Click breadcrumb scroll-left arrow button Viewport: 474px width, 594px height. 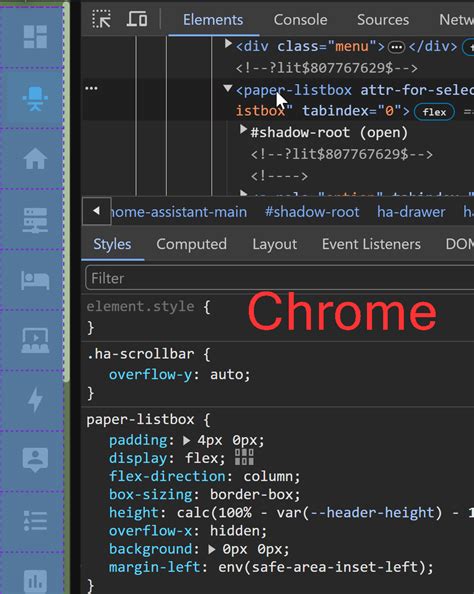pyautogui.click(x=97, y=211)
